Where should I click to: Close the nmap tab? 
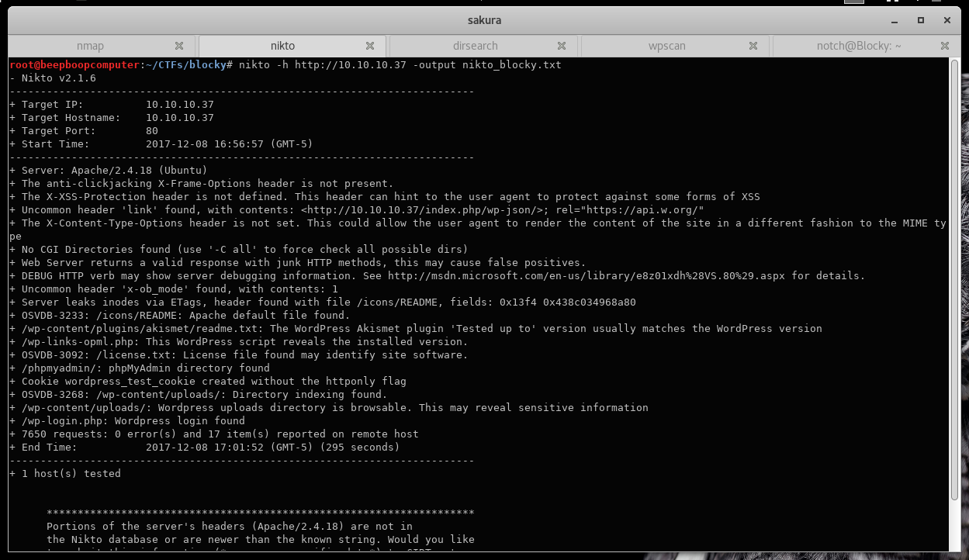(179, 46)
